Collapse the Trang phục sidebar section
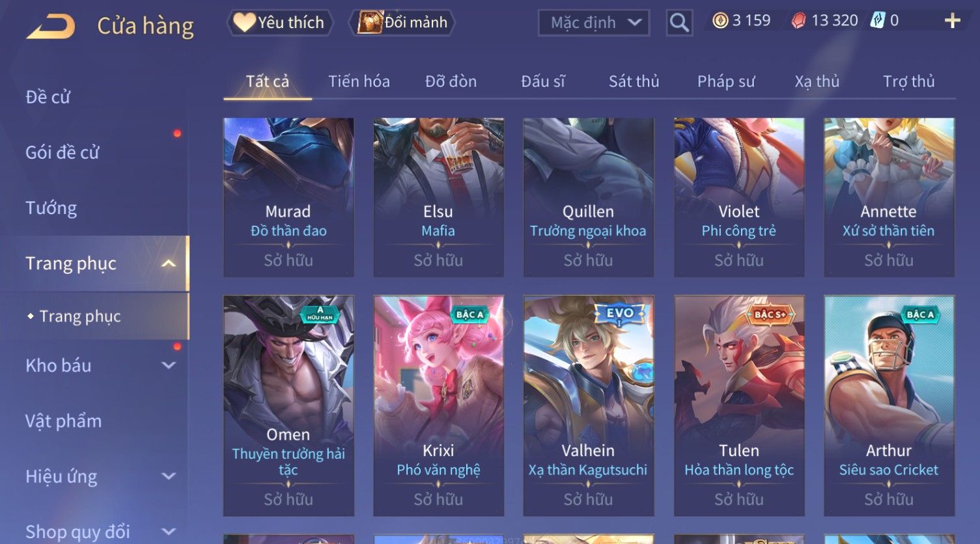Image resolution: width=980 pixels, height=544 pixels. point(169,264)
